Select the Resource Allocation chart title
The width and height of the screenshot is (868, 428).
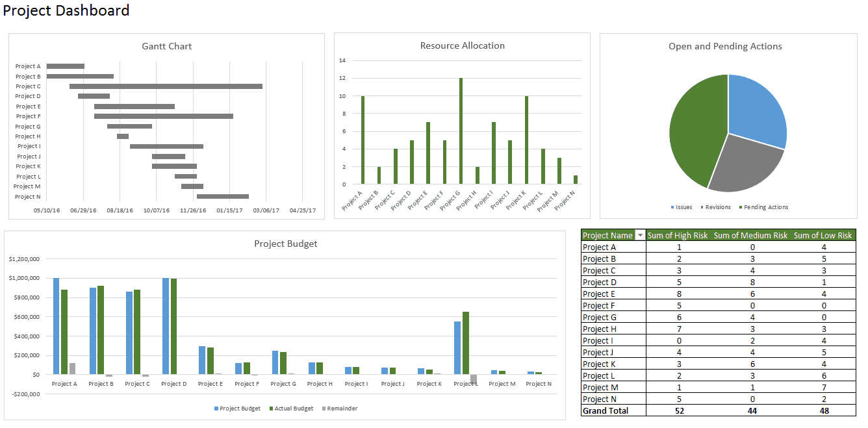point(462,45)
